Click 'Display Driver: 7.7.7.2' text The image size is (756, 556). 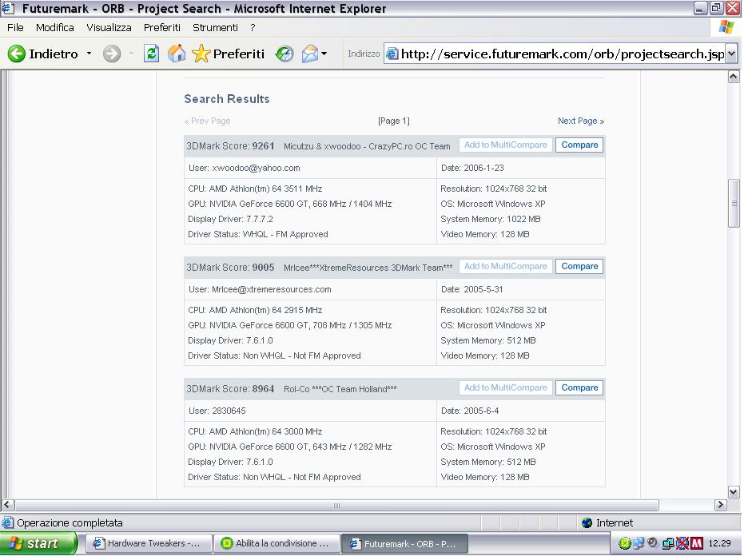[x=230, y=219]
